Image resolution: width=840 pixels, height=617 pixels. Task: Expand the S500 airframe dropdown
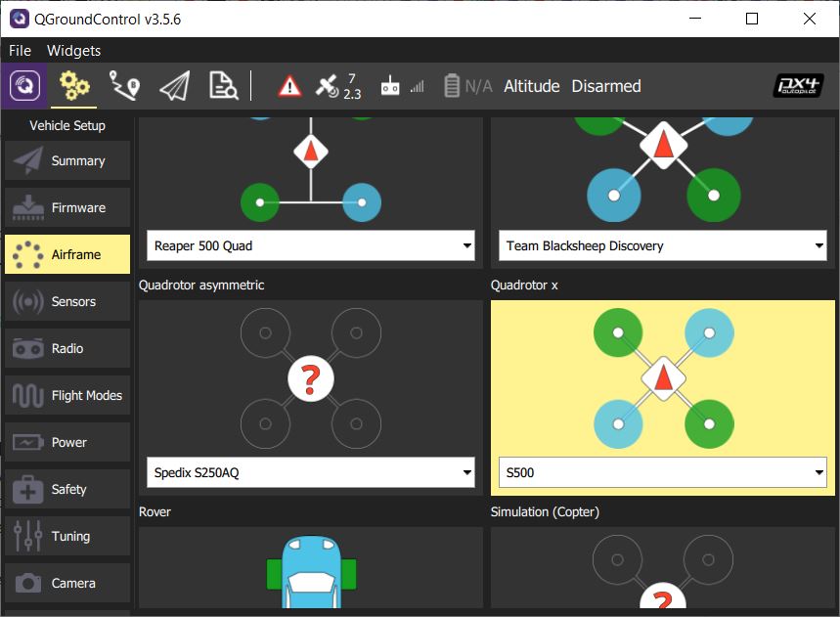coord(663,472)
